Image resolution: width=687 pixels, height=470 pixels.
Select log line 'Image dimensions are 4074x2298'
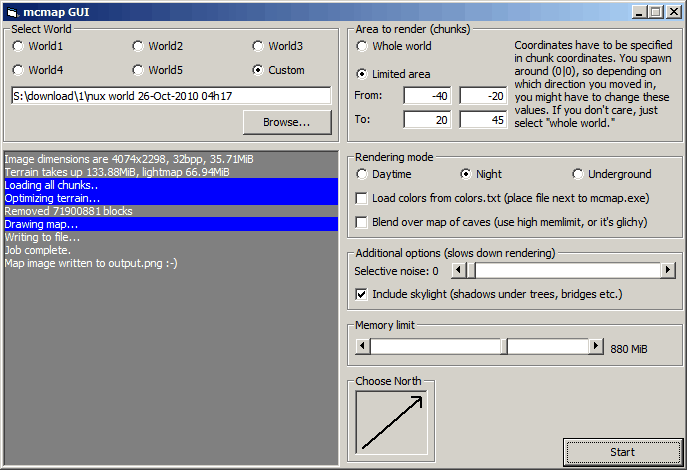[x=171, y=159]
